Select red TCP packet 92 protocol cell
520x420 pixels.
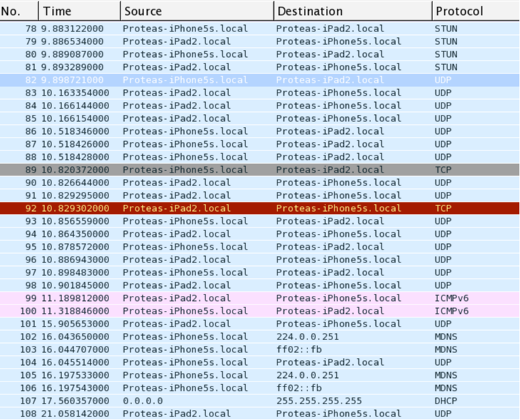(444, 208)
